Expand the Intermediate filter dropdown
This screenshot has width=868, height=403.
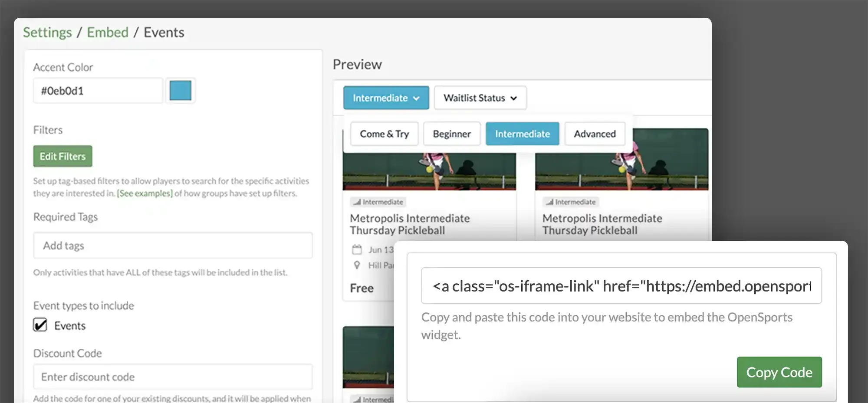(386, 98)
